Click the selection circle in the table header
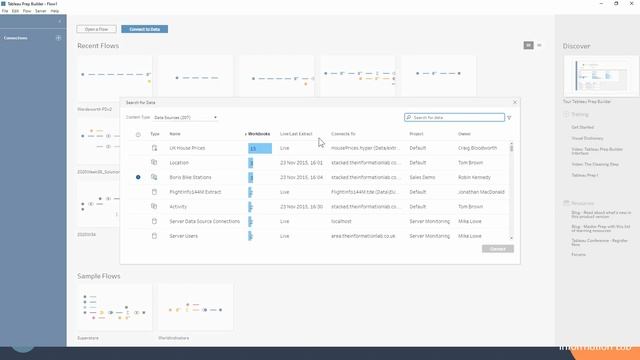Screen dimensions: 640x360 [x=138, y=134]
